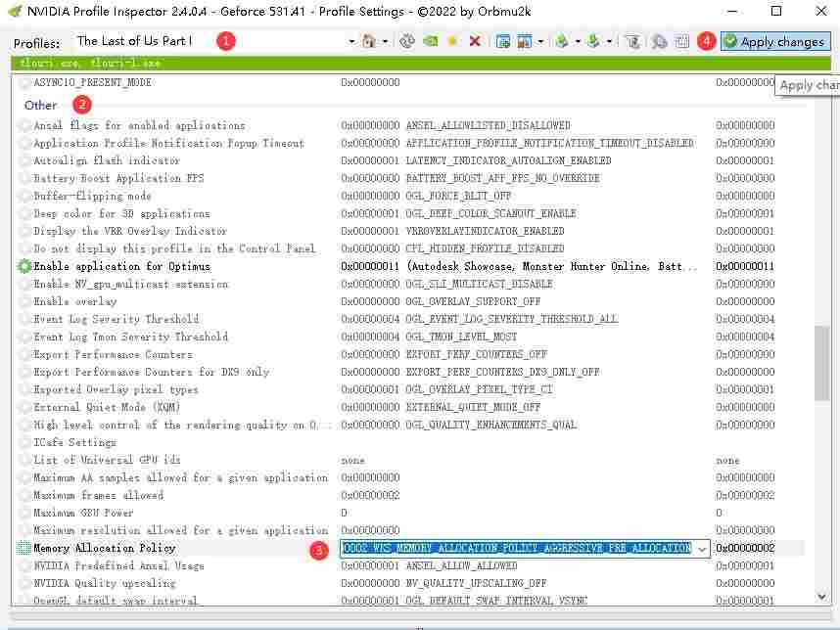Select 'Do not display this profile' setting
Screen dimensions: 840x630
pos(174,248)
